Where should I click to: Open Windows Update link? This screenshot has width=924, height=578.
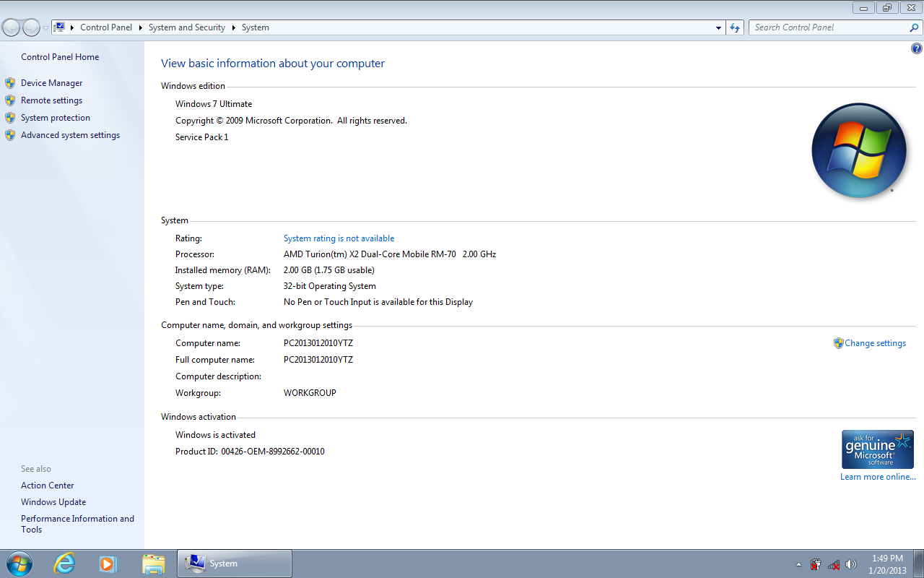(x=53, y=502)
